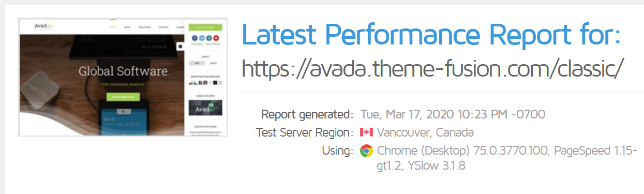This screenshot has height=194, width=644.
Task: Click the Home menu item in the preview
Action: coord(113,26)
